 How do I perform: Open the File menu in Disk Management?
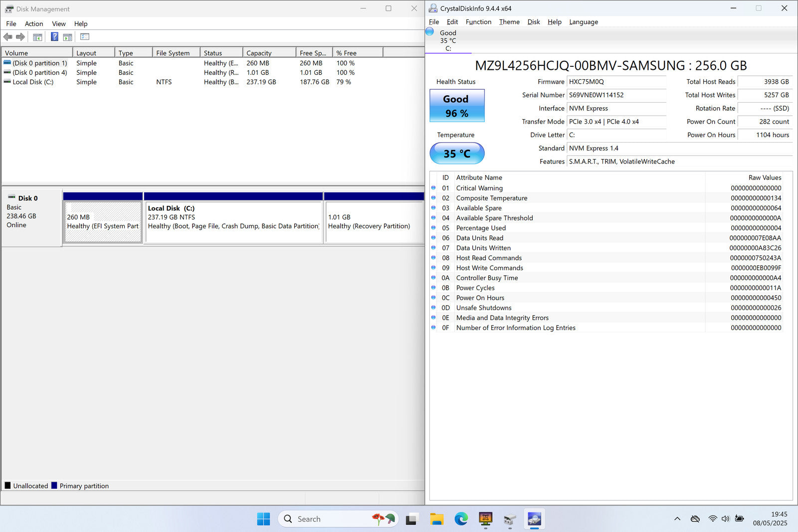(x=11, y=23)
